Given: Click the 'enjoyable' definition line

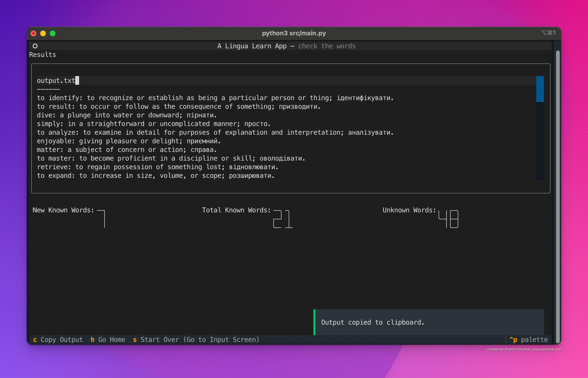Looking at the screenshot, I should (129, 141).
